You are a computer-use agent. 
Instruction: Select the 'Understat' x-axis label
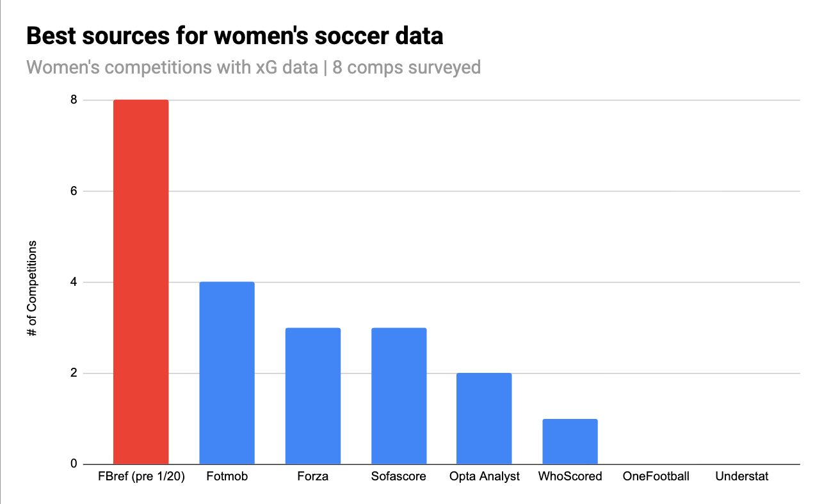click(741, 476)
